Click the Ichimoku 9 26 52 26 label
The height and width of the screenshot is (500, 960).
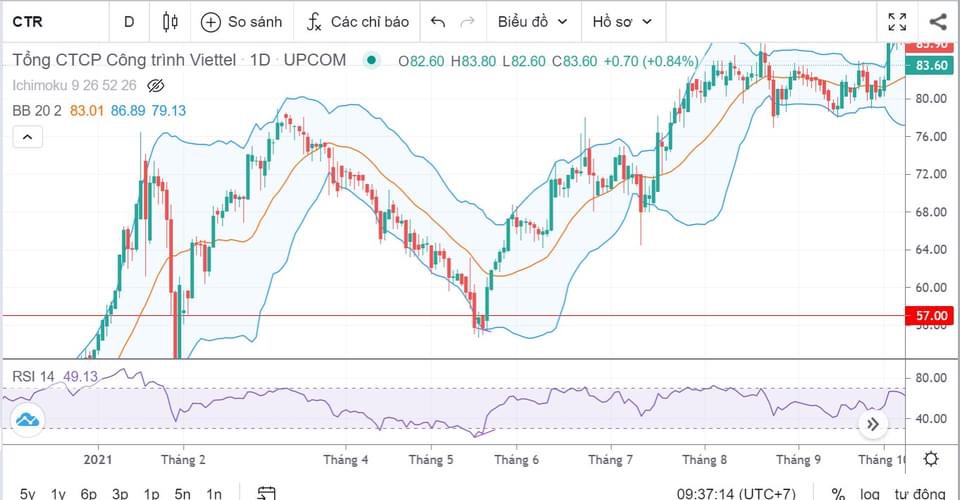click(74, 85)
